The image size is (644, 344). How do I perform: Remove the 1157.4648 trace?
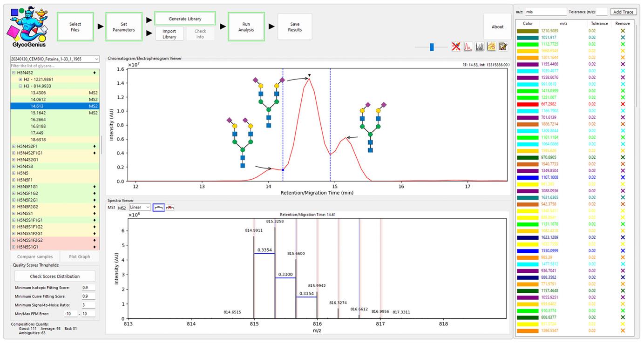(623, 290)
